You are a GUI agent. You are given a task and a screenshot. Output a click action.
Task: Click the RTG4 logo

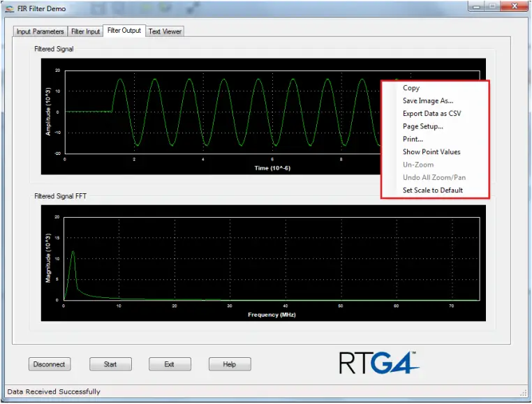(378, 363)
